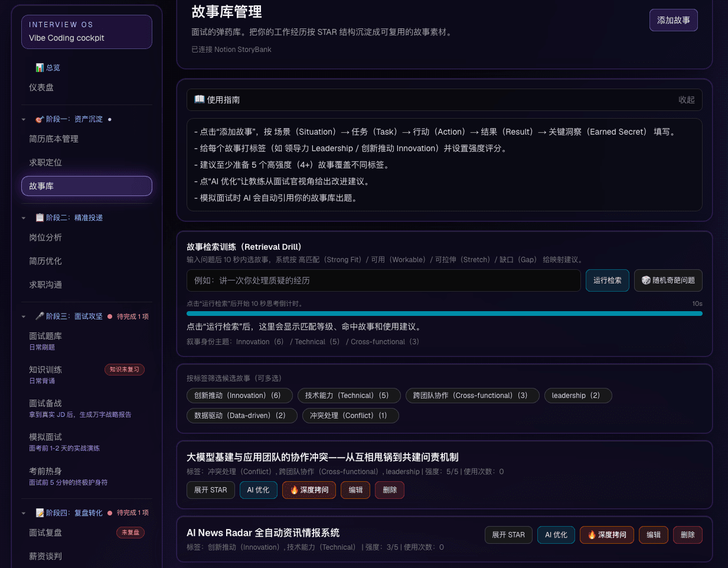Click flame icon in 大模型基建 story's 深度拷问
The image size is (728, 568).
pyautogui.click(x=294, y=490)
